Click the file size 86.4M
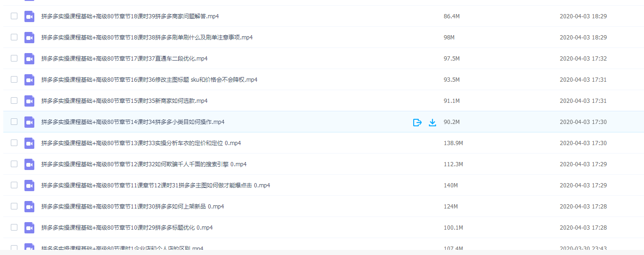This screenshot has height=255, width=644. (452, 16)
